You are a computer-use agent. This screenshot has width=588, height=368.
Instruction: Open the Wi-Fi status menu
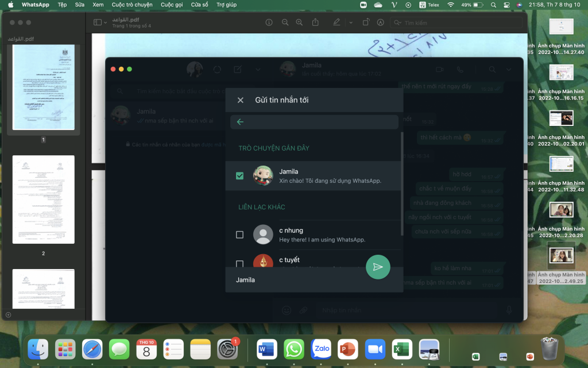point(451,5)
